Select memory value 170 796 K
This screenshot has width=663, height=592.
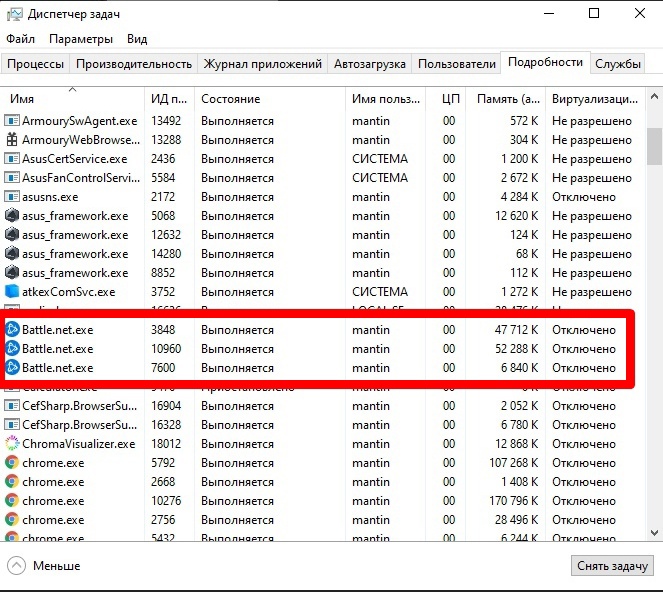[513, 501]
